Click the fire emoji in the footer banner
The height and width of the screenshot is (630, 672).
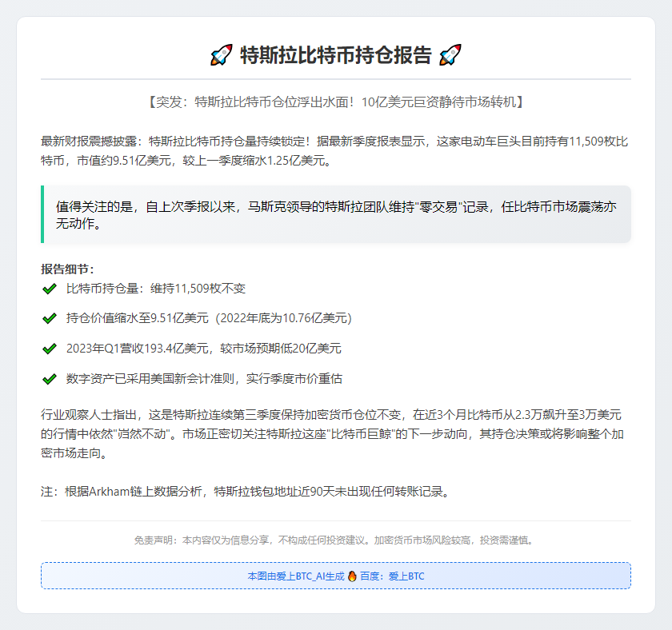pyautogui.click(x=352, y=576)
